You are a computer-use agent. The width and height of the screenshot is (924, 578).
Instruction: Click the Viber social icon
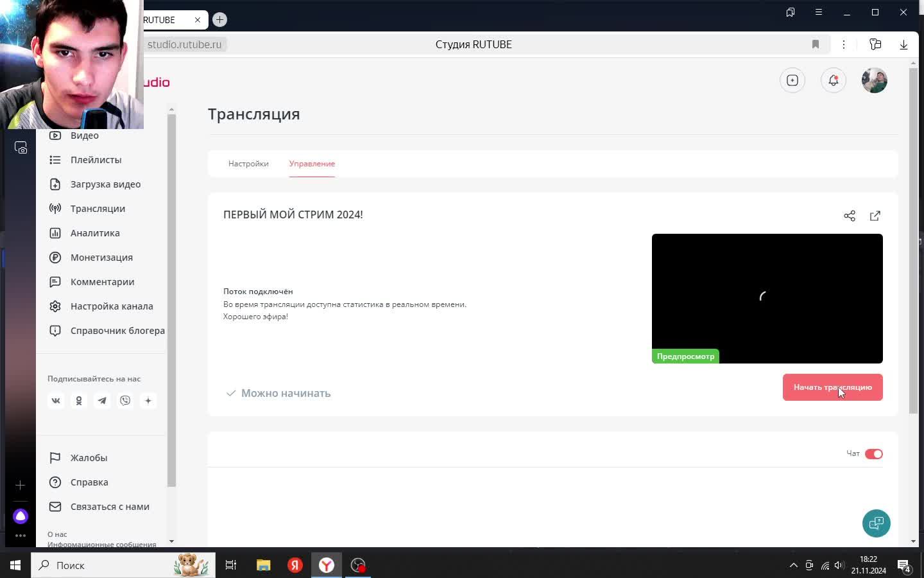click(x=125, y=401)
